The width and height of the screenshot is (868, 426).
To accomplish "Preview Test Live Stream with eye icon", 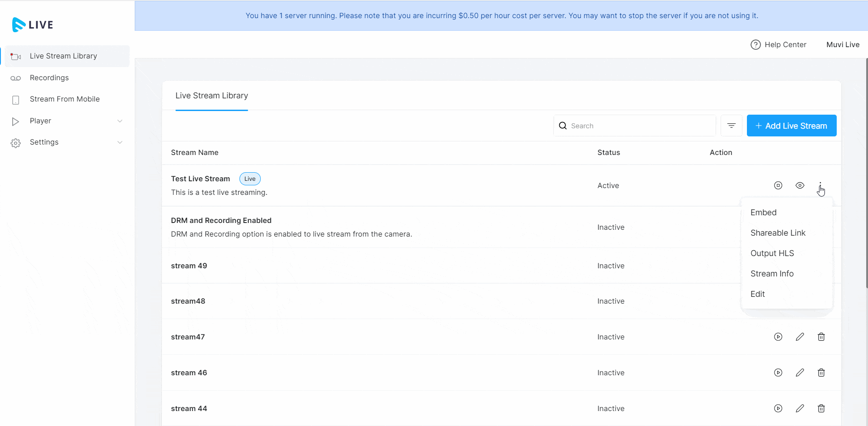I will click(800, 185).
